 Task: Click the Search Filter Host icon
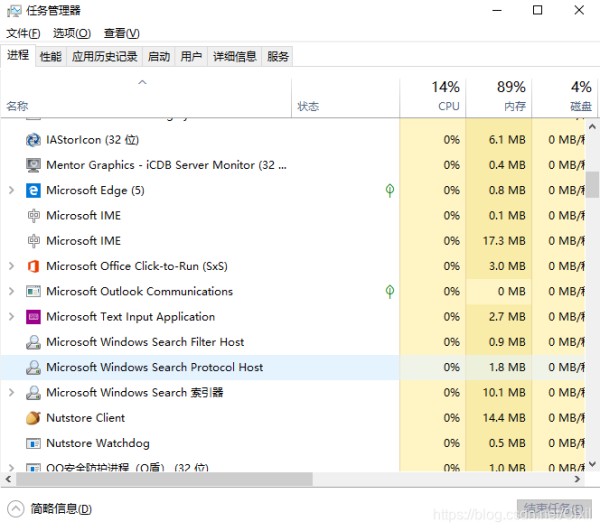pyautogui.click(x=33, y=342)
